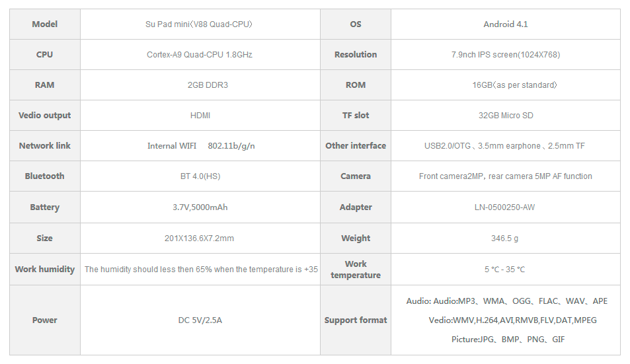Click the Android 4.1 OS value
630x364 pixels.
(x=506, y=24)
